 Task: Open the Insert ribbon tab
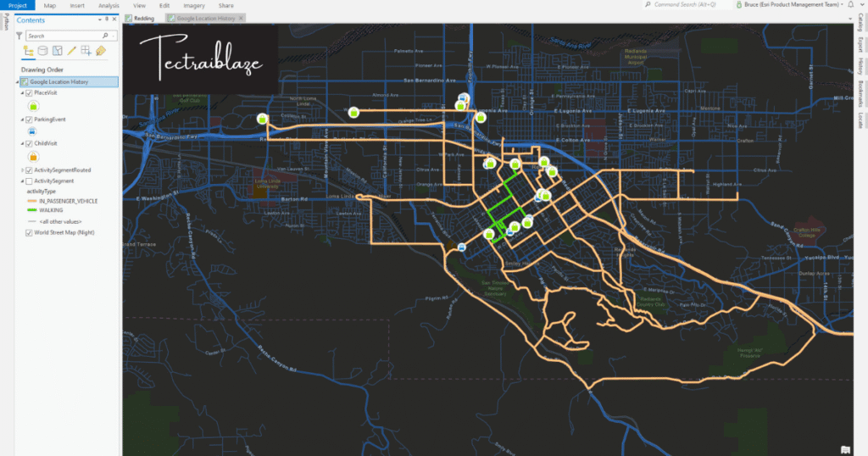(x=77, y=6)
